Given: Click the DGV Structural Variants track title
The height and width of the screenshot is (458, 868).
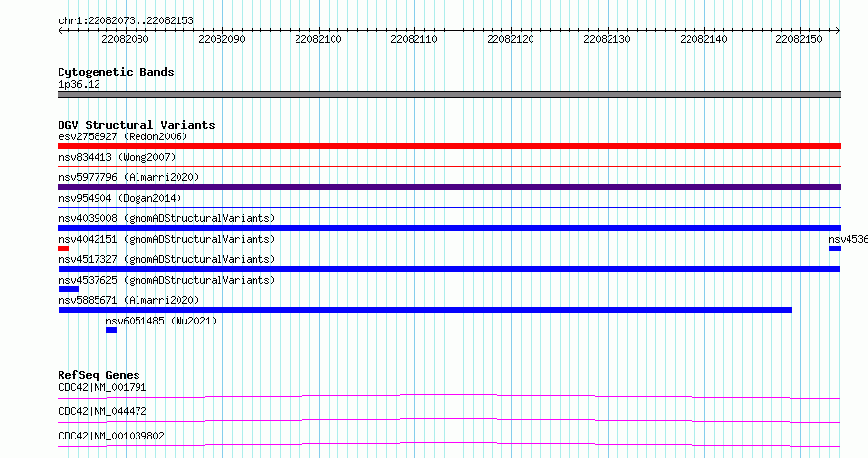Looking at the screenshot, I should (137, 125).
